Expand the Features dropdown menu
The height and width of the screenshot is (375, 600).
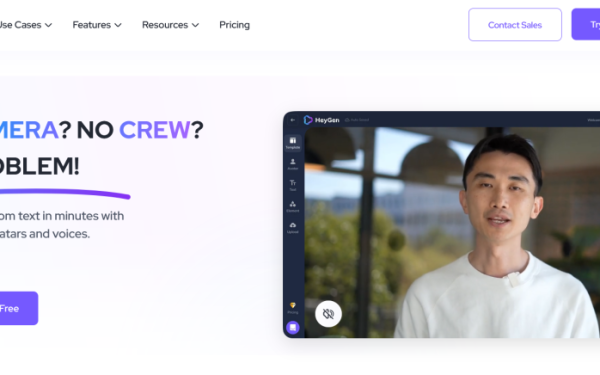[x=97, y=25]
